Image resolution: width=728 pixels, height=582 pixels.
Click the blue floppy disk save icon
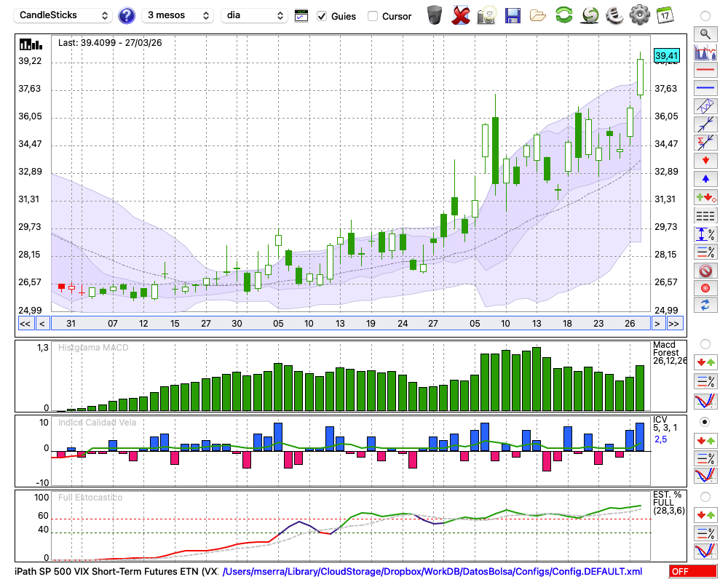(x=513, y=15)
